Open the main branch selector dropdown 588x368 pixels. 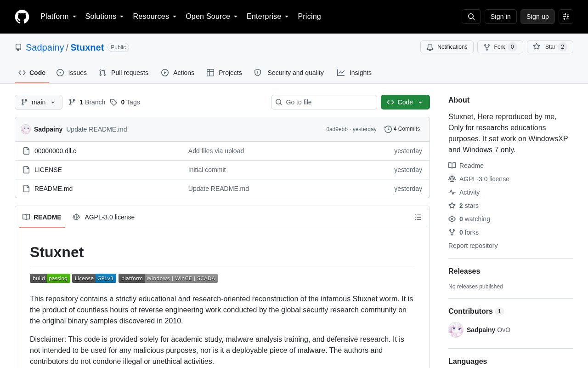coord(39,102)
